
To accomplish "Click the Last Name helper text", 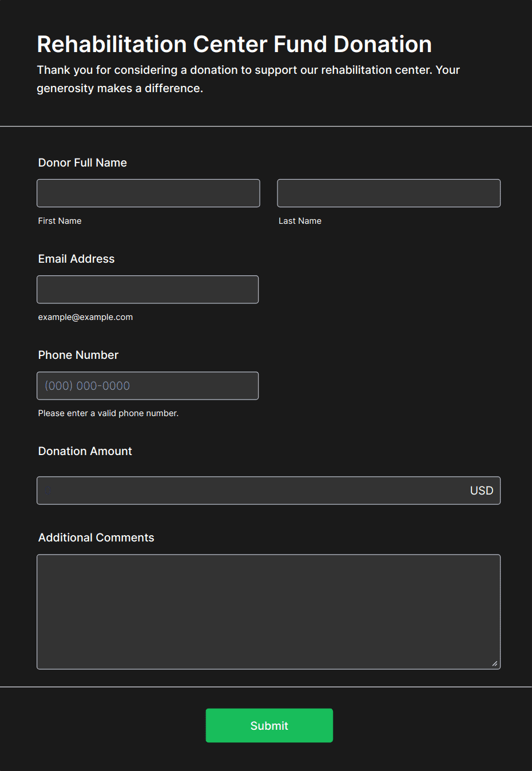I will 300,220.
